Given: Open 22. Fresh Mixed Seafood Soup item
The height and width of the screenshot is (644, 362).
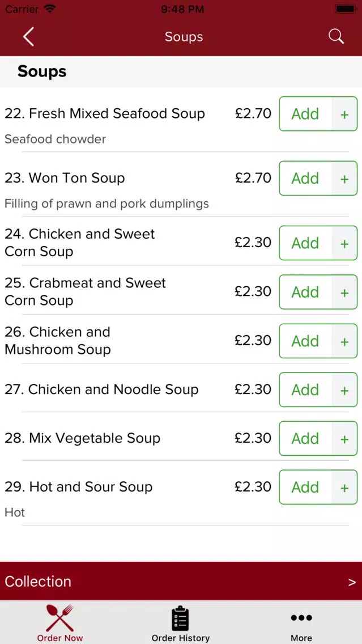Looking at the screenshot, I should [x=105, y=114].
